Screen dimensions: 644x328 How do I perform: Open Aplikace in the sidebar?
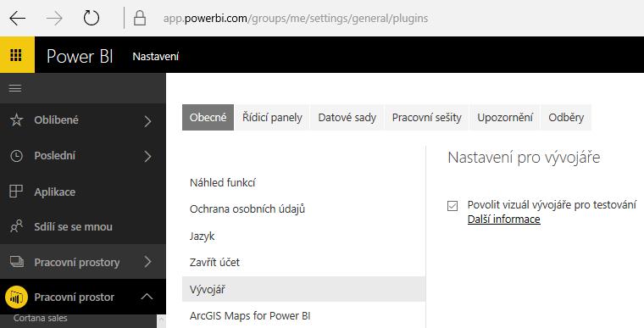pos(54,192)
